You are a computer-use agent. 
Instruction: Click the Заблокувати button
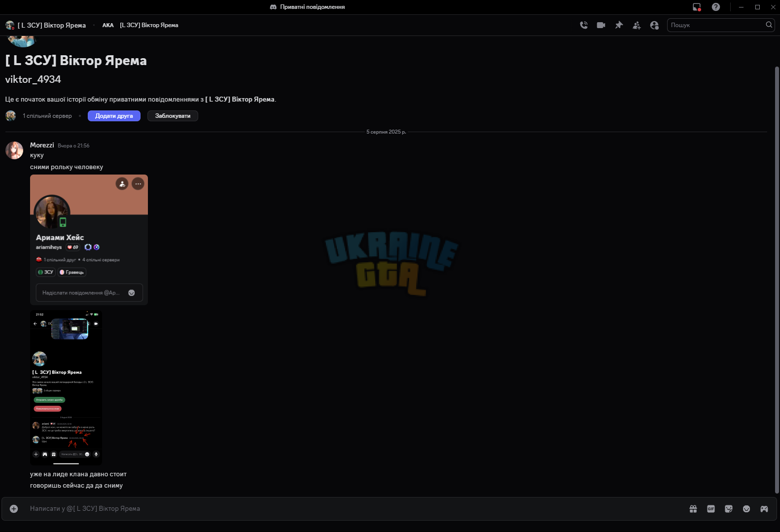coord(173,116)
